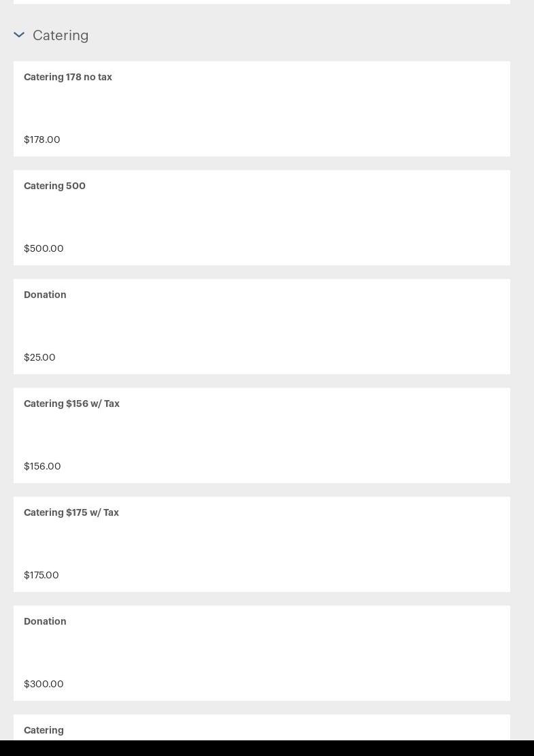The height and width of the screenshot is (756, 534).
Task: Select the $300.00 Donation item title
Action: 45,622
